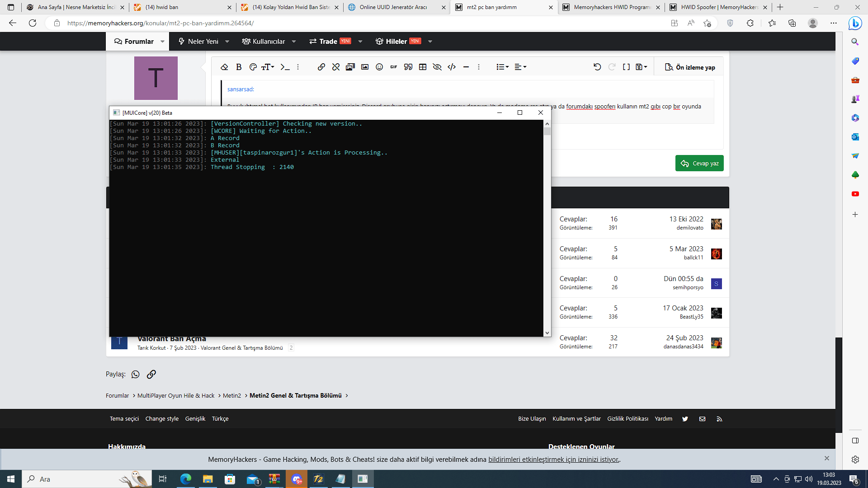Refresh the current page
This screenshot has width=868, height=488.
33,23
